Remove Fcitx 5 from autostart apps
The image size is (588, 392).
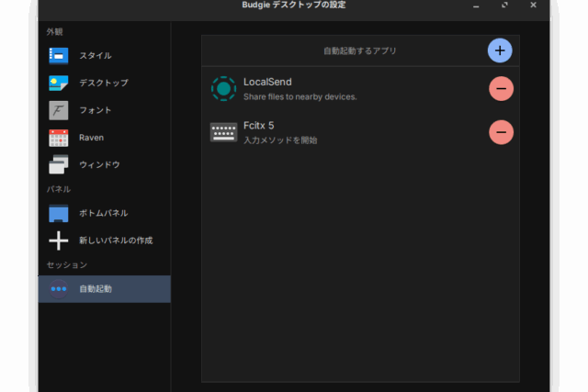click(501, 132)
